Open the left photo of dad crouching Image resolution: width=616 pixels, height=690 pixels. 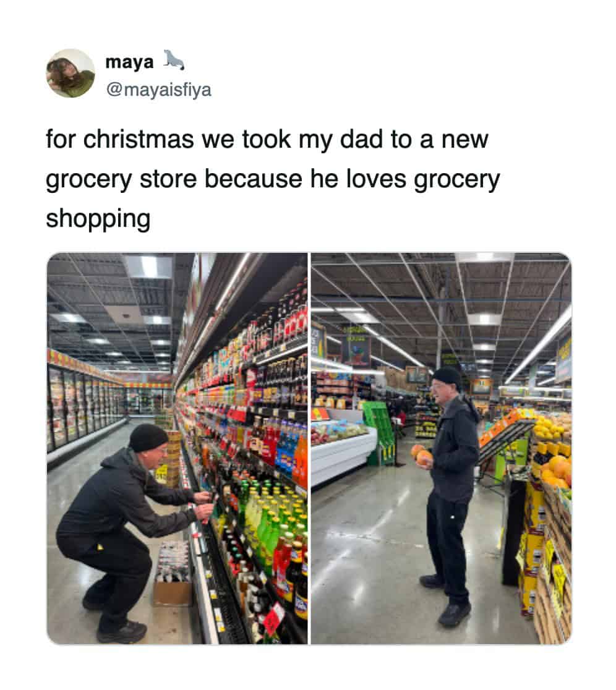(x=177, y=448)
